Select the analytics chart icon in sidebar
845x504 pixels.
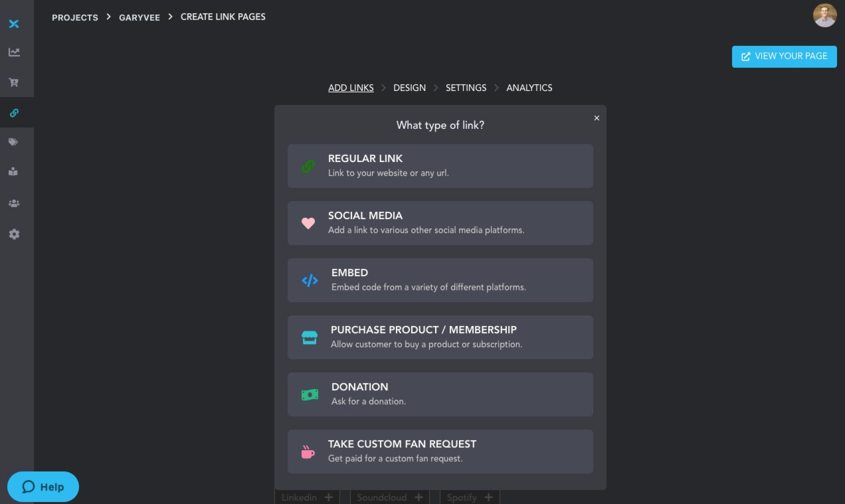coord(14,52)
